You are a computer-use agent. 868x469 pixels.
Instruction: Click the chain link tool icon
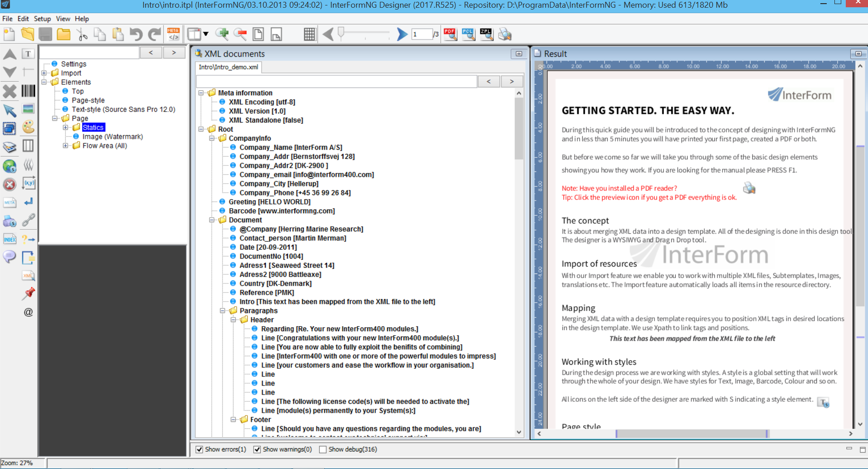point(29,220)
